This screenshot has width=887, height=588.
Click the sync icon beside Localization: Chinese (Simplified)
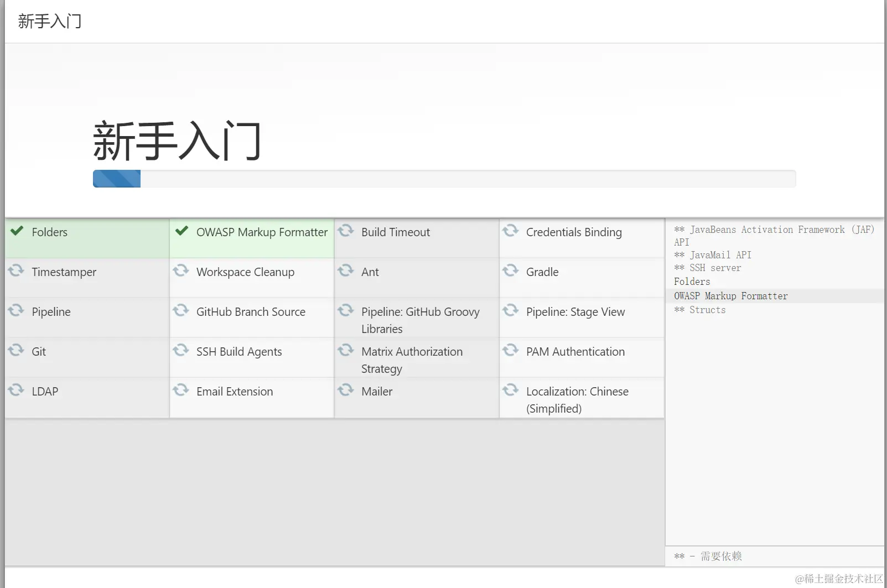511,389
